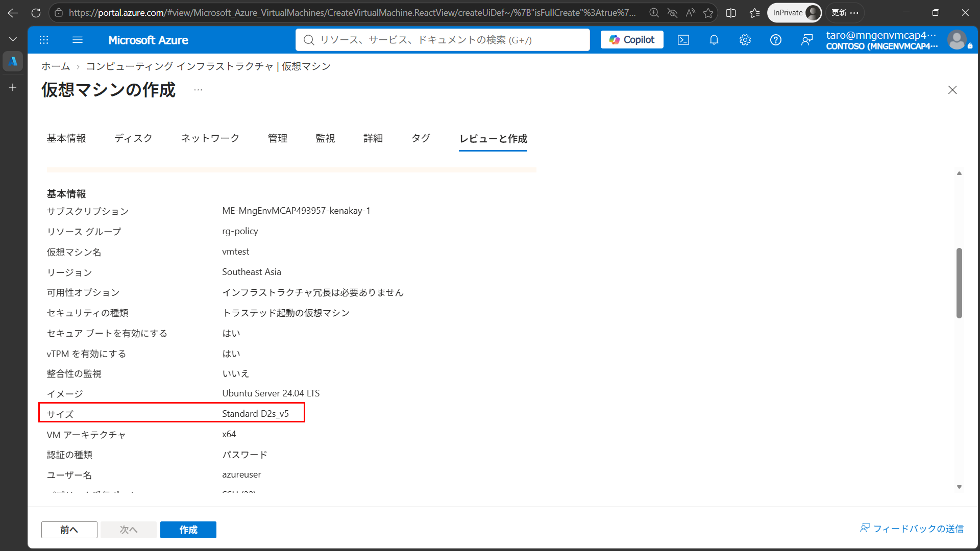The height and width of the screenshot is (551, 980).
Task: Select subscription value ME-MngEnvMCAP493957-kenakay-1
Action: [296, 211]
